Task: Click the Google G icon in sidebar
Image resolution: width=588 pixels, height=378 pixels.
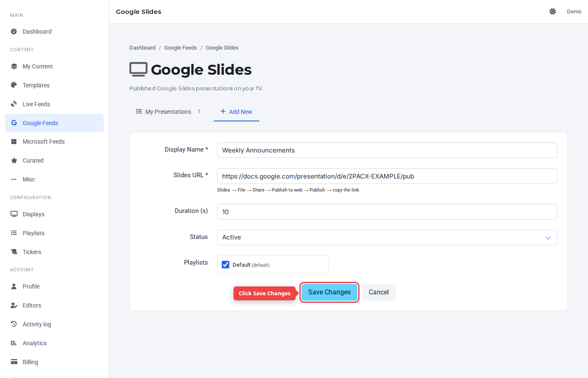Action: (x=14, y=123)
